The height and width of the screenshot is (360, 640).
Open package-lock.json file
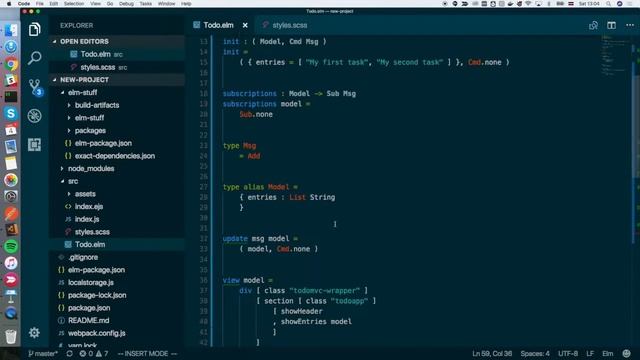point(117,295)
